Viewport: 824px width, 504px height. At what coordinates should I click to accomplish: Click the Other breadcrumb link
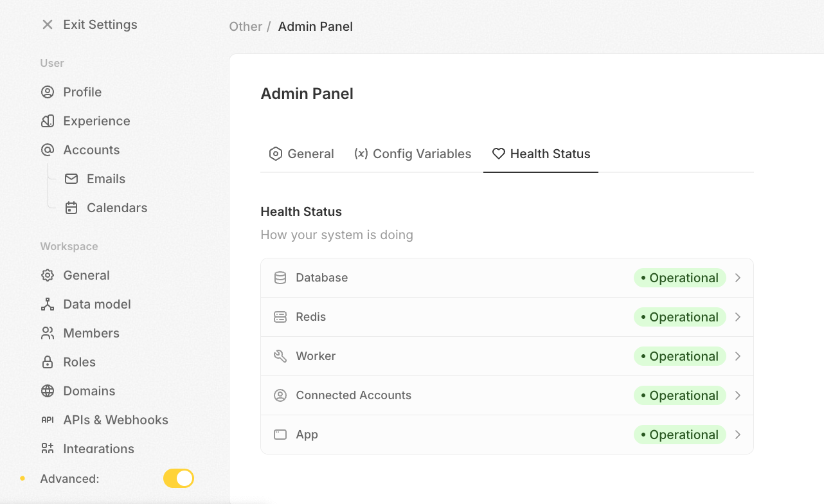coord(246,26)
